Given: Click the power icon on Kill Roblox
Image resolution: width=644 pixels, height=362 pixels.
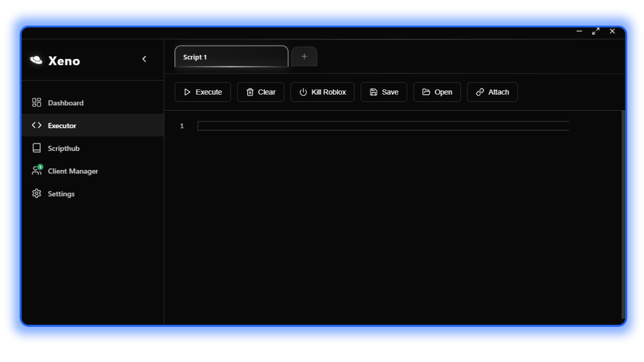Looking at the screenshot, I should coord(303,92).
